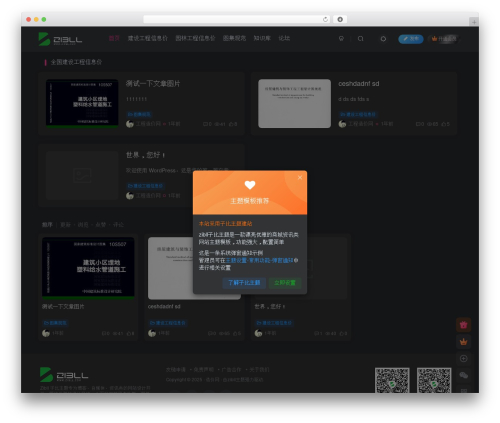Click the right QR code in the footer
Image resolution: width=500 pixels, height=423 pixels.
[434, 380]
